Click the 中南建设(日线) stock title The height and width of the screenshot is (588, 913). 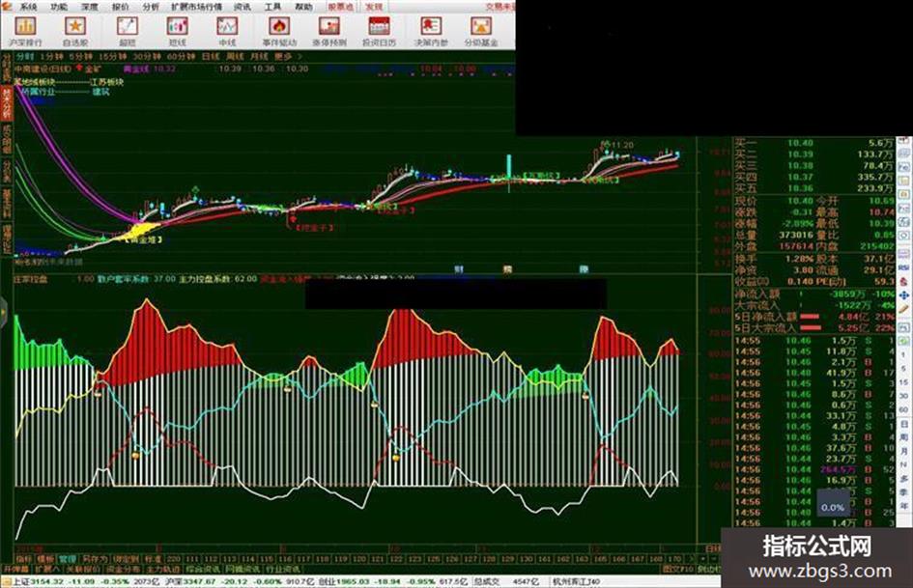click(43, 70)
